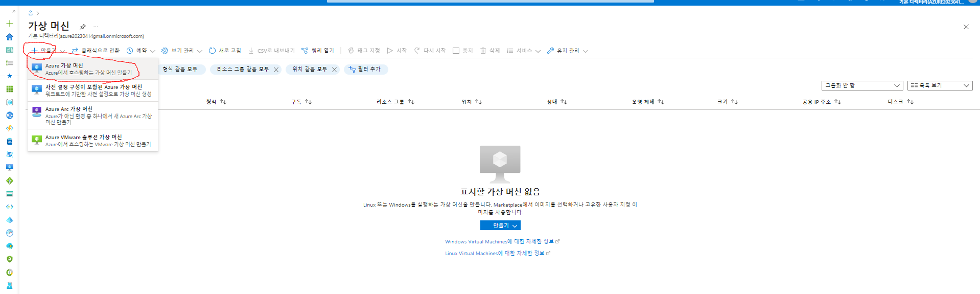Open Security shield icon in sidebar
Image resolution: width=980 pixels, height=294 pixels.
click(9, 259)
